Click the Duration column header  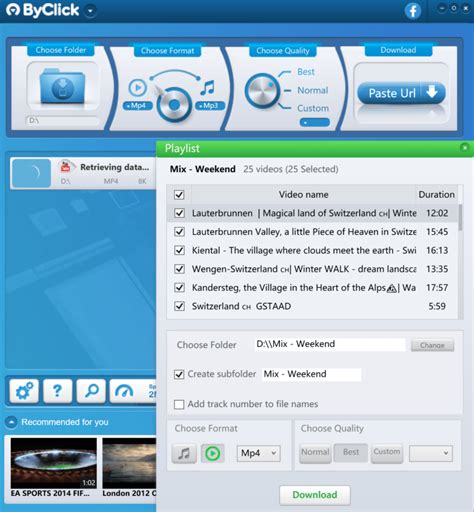pos(436,194)
